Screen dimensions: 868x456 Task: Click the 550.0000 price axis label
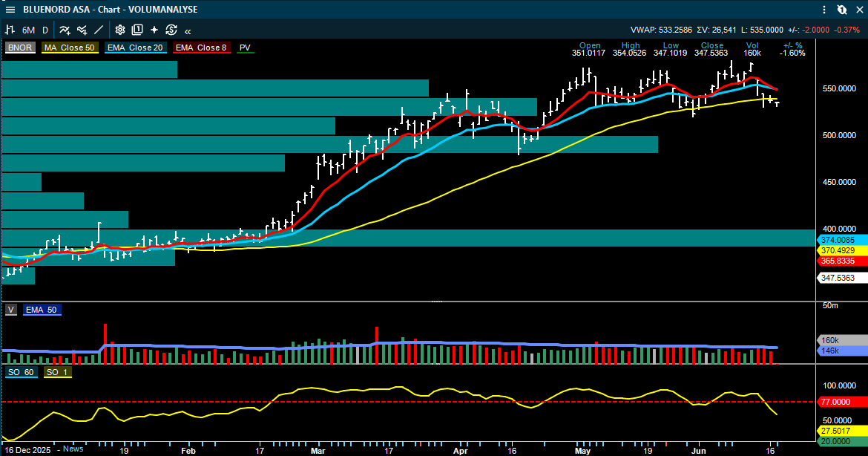[x=839, y=88]
